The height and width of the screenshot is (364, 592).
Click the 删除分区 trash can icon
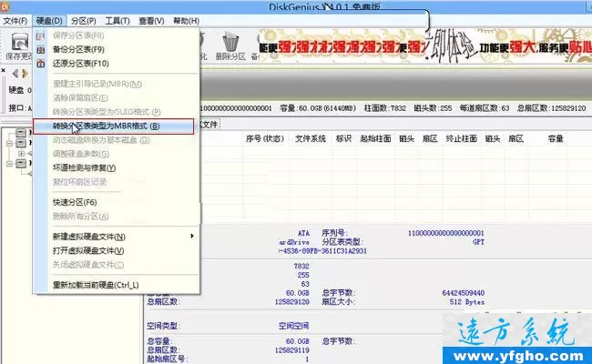(230, 42)
